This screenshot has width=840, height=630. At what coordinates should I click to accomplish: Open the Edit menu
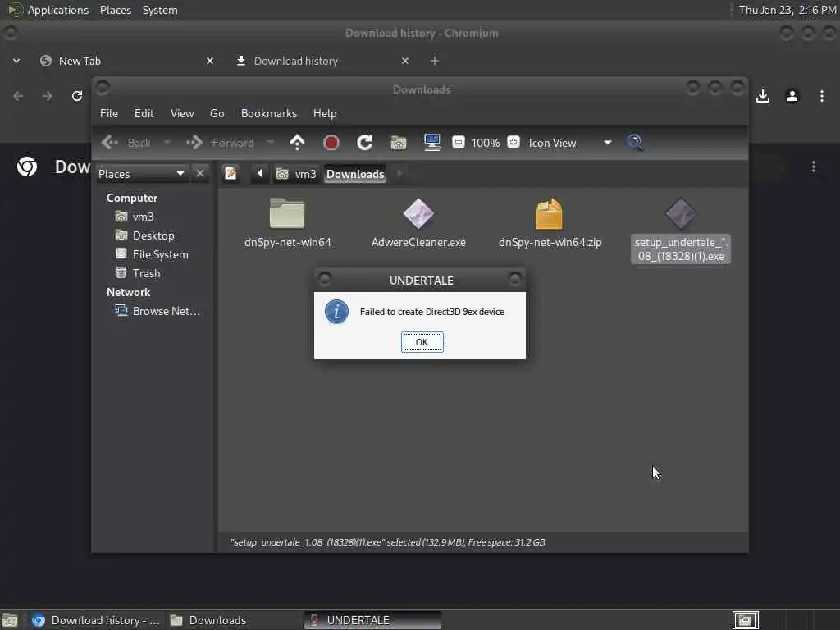pyautogui.click(x=144, y=113)
